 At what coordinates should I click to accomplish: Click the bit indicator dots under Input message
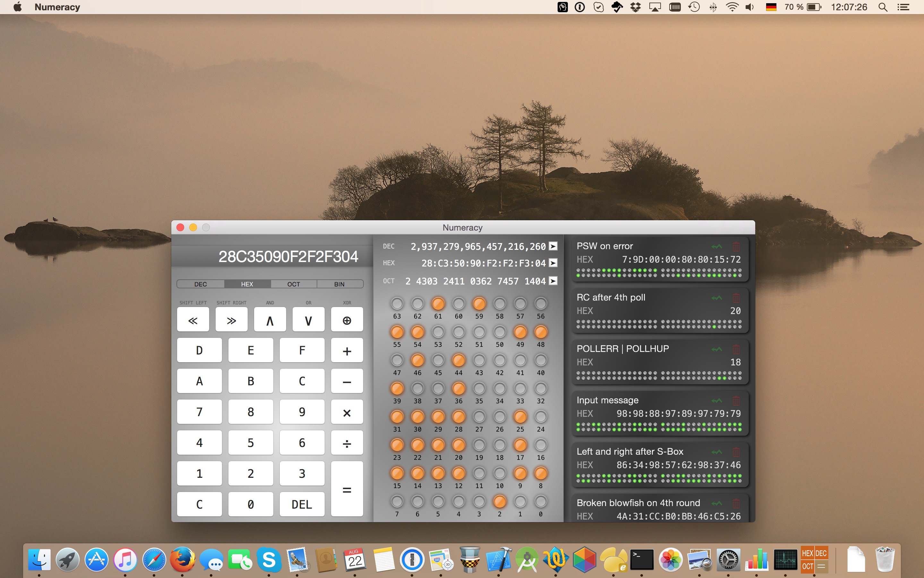click(x=659, y=427)
